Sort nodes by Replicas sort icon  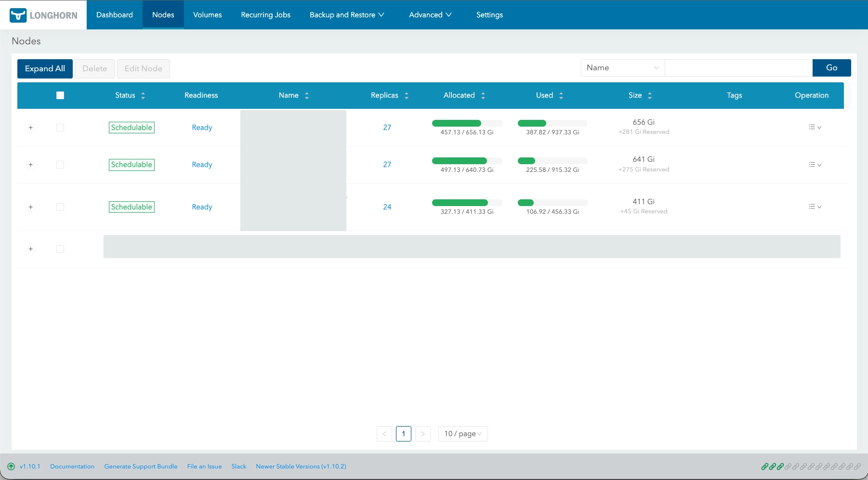tap(407, 96)
